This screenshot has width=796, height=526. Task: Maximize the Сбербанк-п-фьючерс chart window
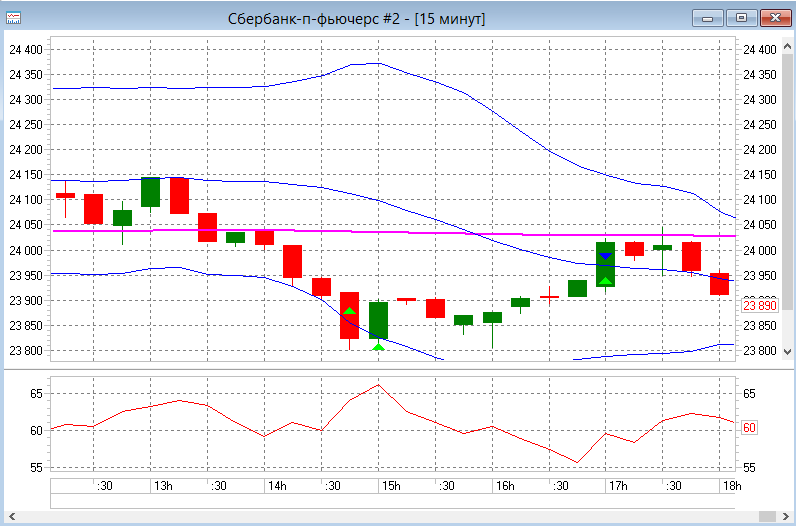[x=741, y=18]
